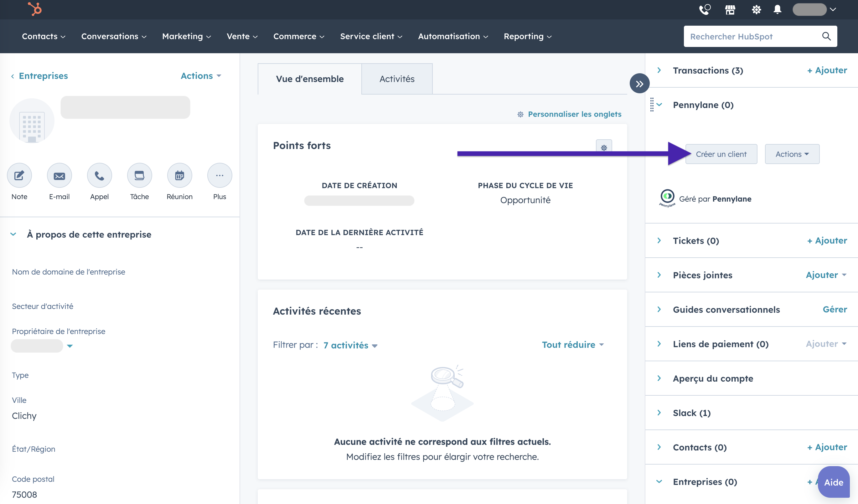Open the calling phone icon

(705, 9)
